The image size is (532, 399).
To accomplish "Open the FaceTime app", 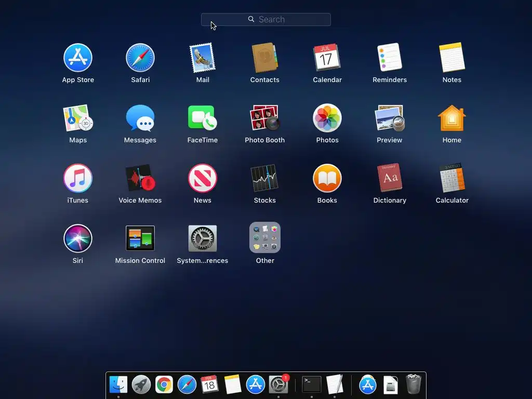I will [x=203, y=117].
